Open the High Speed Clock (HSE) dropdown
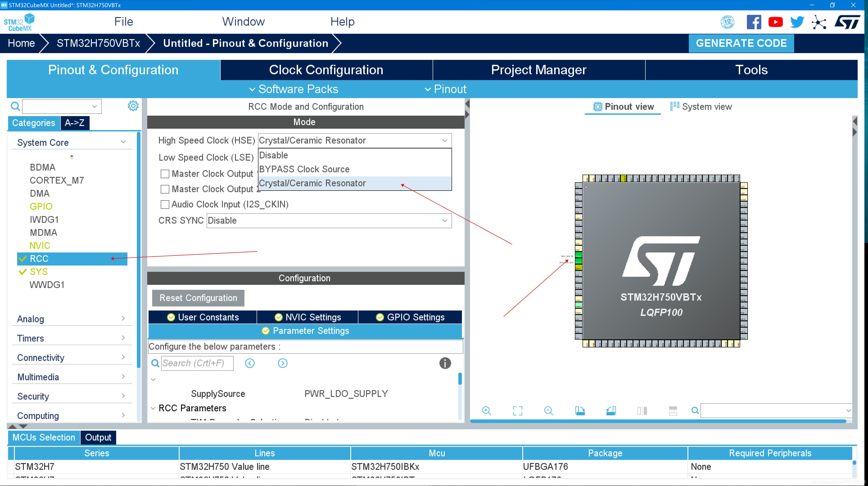868x486 pixels. coord(355,140)
